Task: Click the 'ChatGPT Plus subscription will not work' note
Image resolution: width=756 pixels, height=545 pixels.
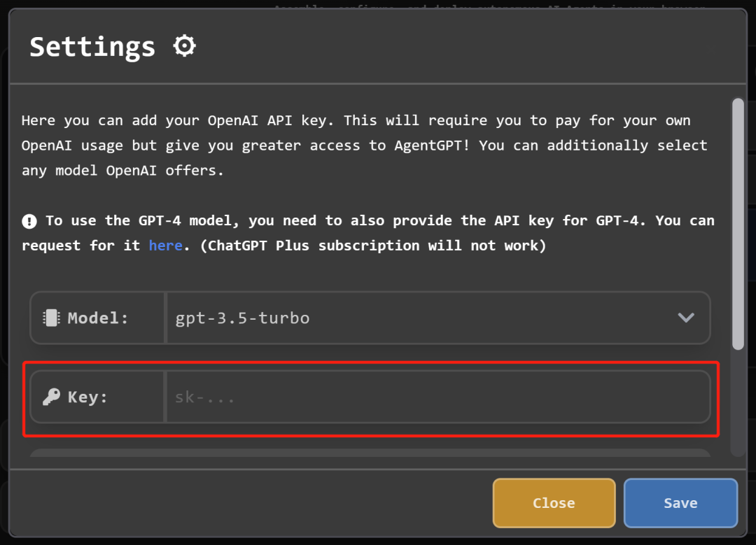Action: click(373, 246)
